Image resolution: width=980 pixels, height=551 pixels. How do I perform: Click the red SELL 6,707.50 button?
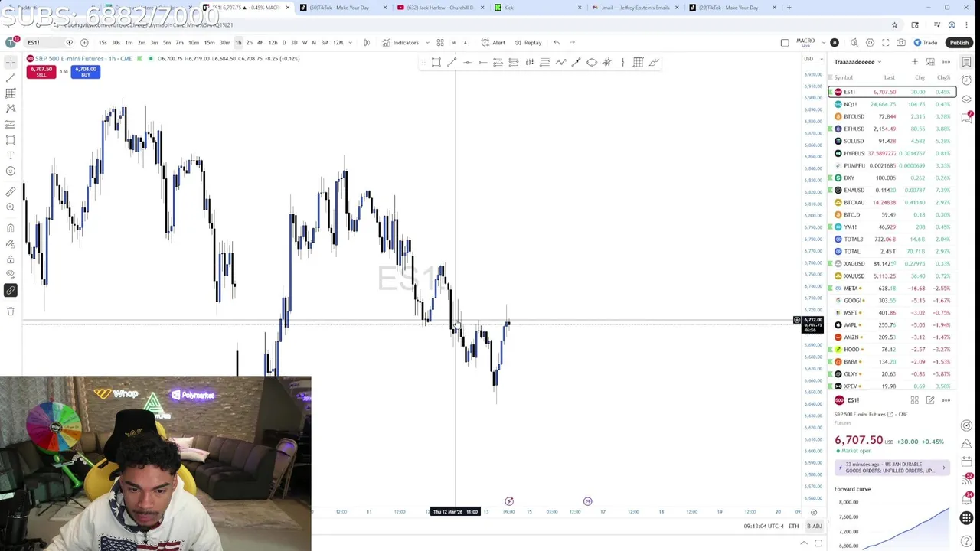click(x=41, y=71)
